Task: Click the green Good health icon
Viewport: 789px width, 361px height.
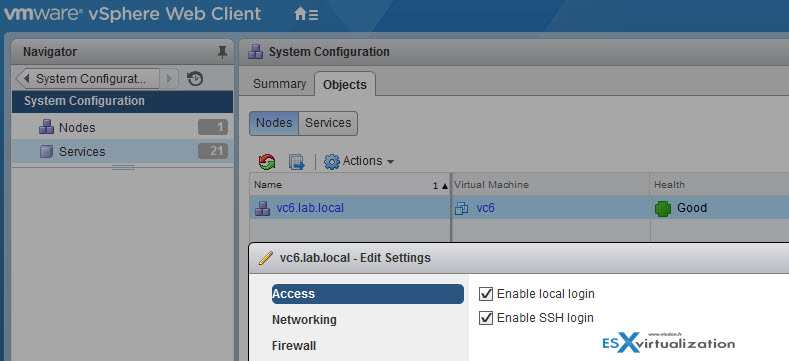Action: pos(663,208)
